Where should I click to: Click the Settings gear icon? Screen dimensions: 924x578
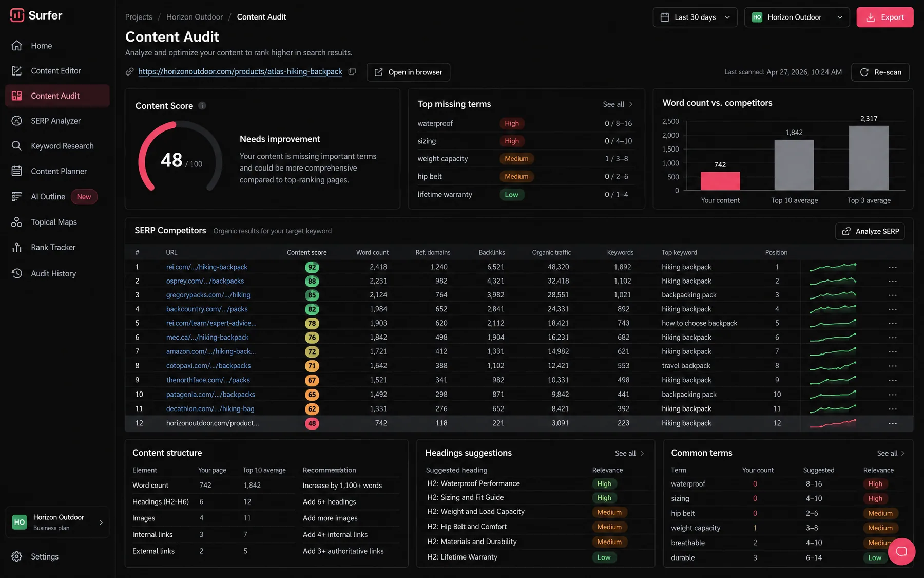coord(17,556)
